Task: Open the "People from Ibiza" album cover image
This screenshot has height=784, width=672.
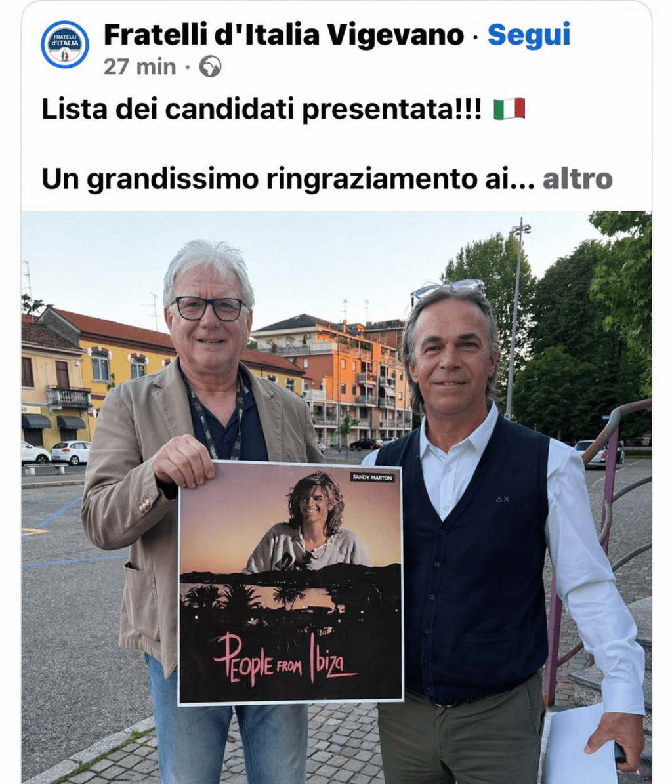Action: tap(291, 583)
